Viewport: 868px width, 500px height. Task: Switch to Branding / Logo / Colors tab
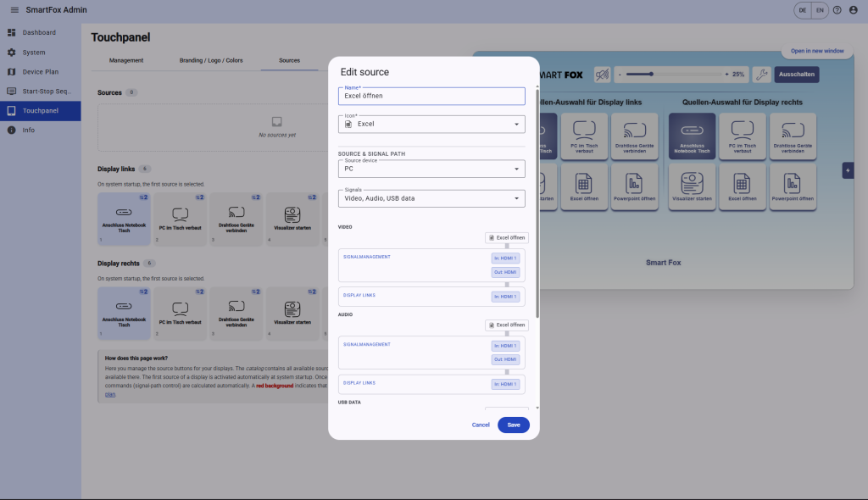[211, 60]
